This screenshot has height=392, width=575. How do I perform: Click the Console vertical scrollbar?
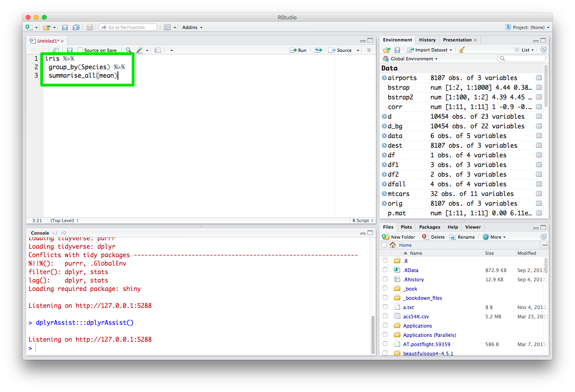[373, 334]
